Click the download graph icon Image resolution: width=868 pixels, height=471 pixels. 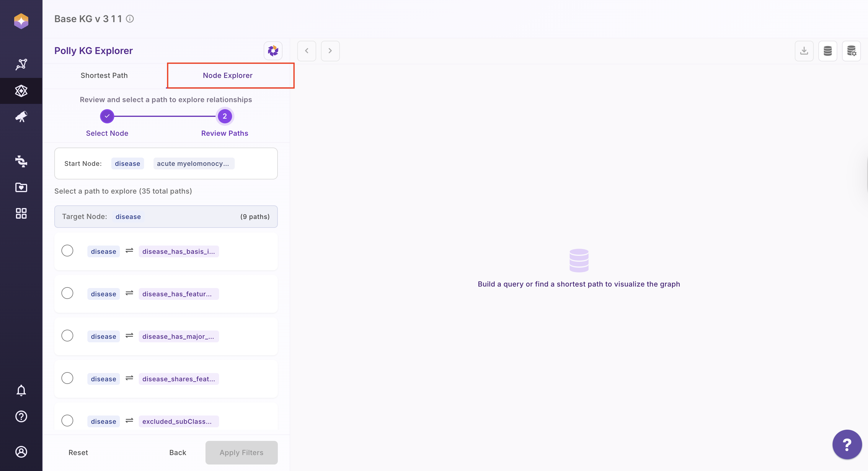(804, 51)
